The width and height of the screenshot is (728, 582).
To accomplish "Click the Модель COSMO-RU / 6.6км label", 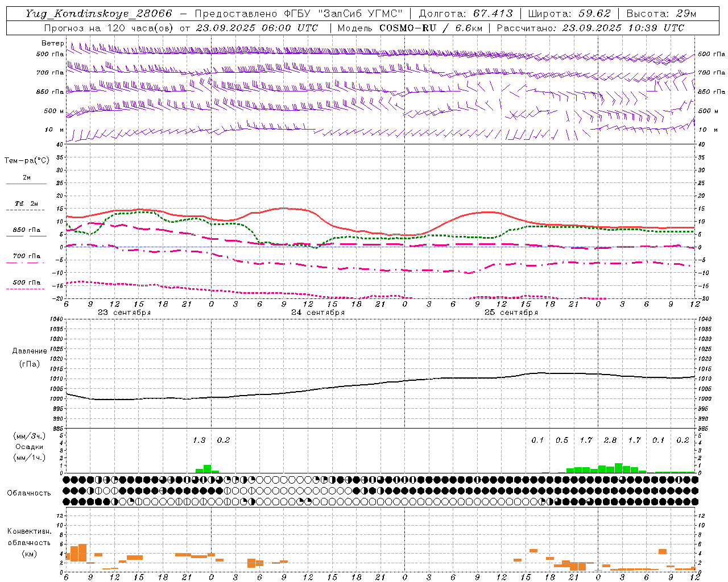I will [x=410, y=28].
